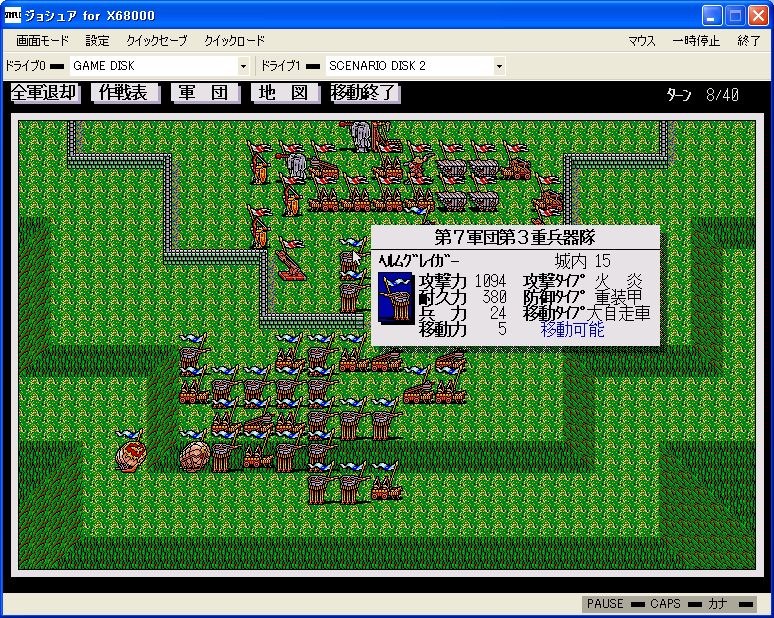
Task: Minimize the ジョシュア for X68000 window
Action: pos(711,16)
